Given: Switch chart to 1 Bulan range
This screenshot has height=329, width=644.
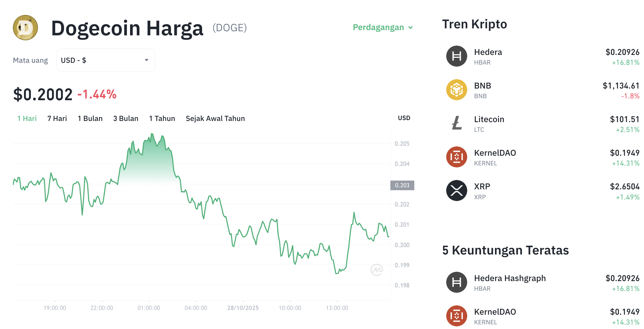Looking at the screenshot, I should [90, 118].
